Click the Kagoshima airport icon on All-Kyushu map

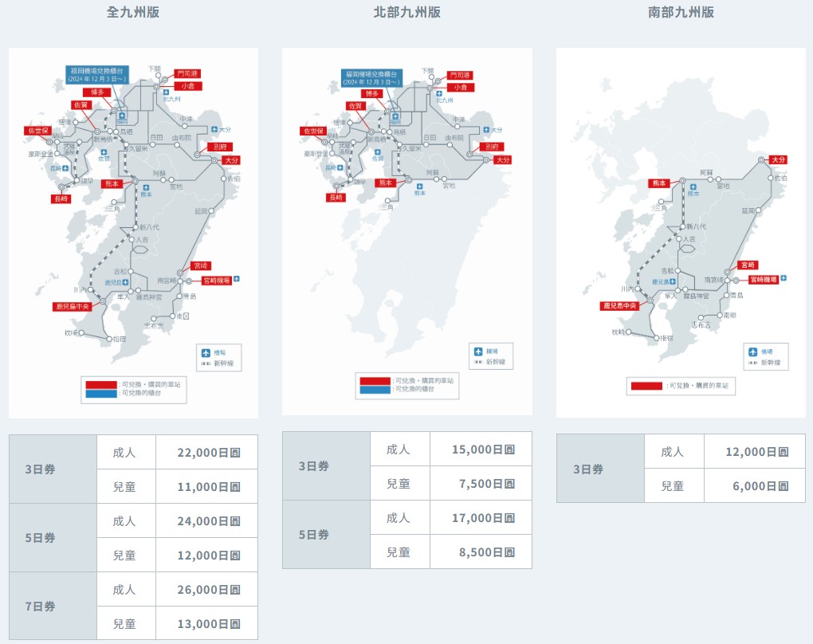125,282
